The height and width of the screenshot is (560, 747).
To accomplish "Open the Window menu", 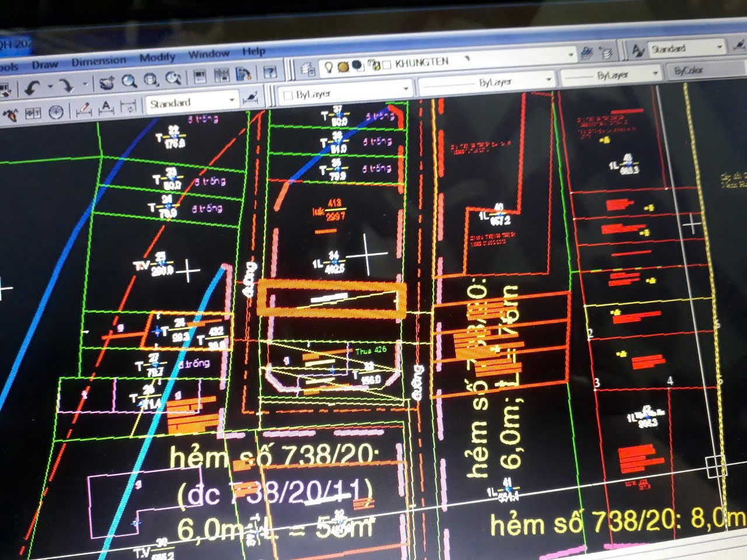I will (208, 54).
